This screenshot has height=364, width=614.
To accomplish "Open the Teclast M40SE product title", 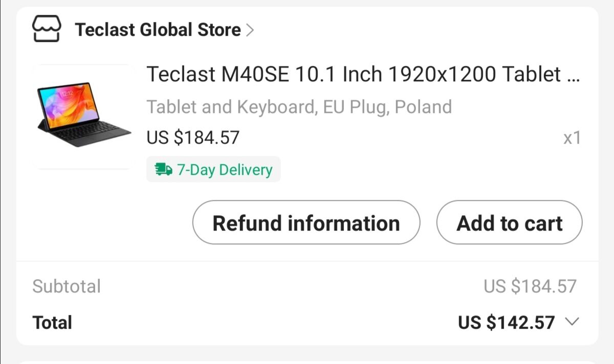I will point(353,75).
